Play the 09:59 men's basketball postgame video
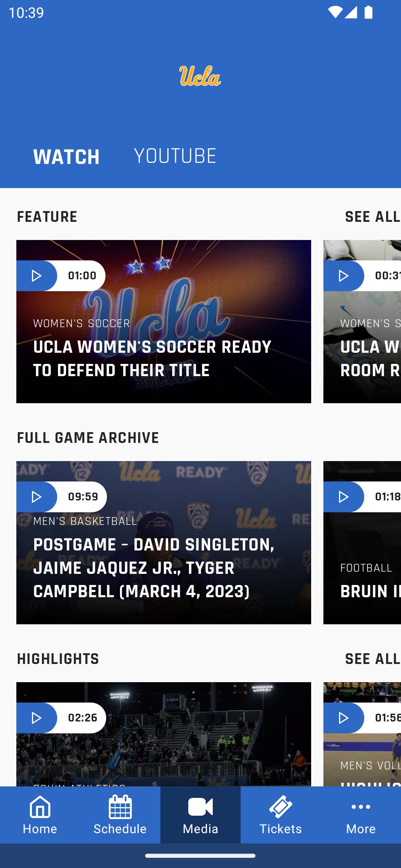 tap(36, 497)
